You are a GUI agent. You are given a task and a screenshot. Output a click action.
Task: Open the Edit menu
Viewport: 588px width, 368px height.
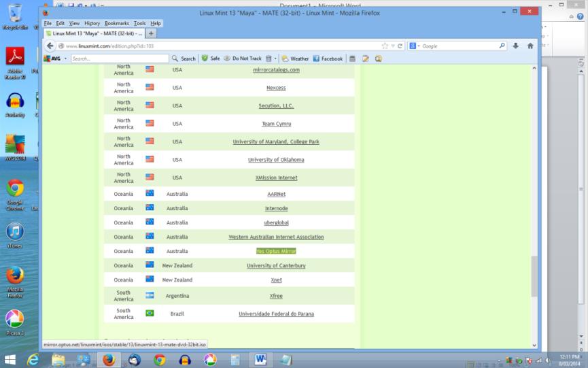60,23
